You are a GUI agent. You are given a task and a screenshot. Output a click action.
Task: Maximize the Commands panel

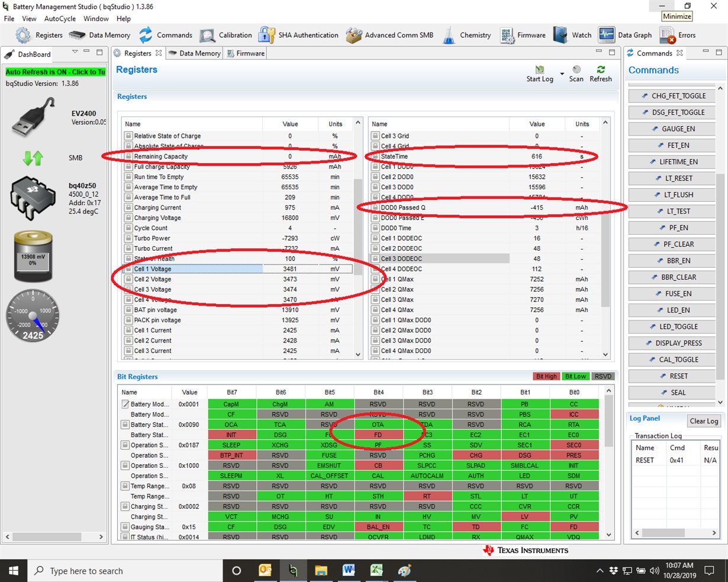(x=719, y=52)
